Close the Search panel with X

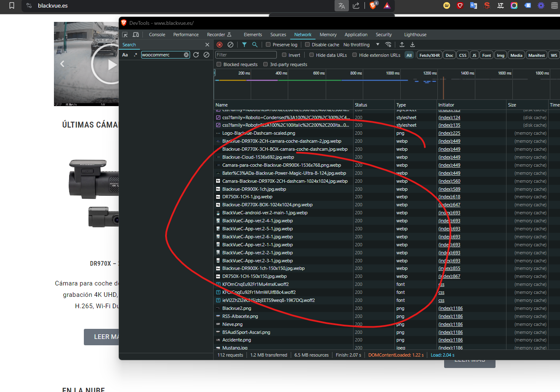(x=207, y=45)
